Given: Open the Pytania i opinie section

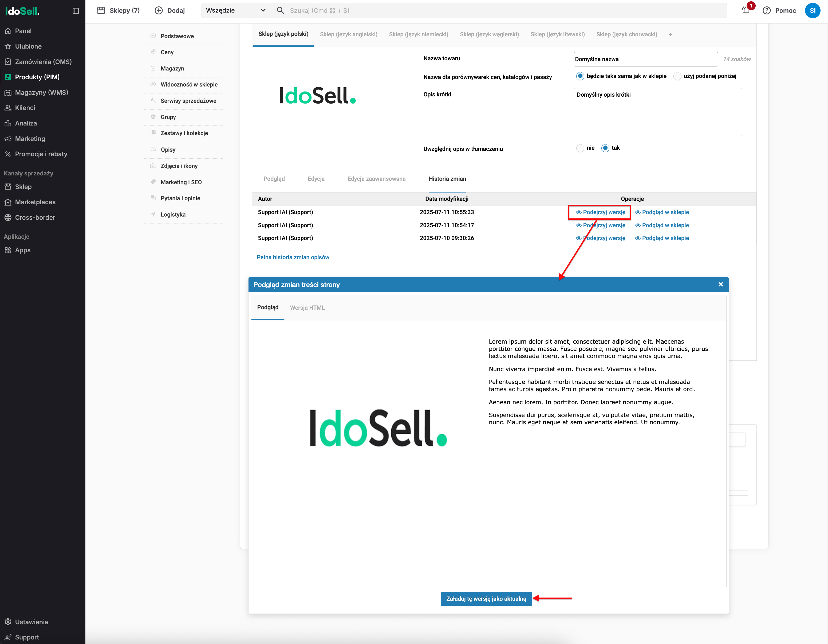Looking at the screenshot, I should click(180, 198).
